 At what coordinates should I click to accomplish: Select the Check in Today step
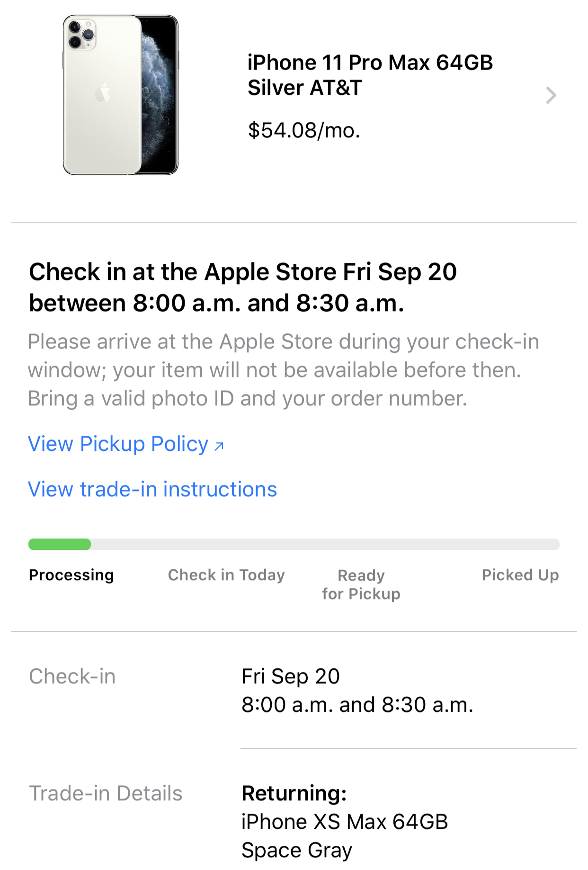click(x=226, y=575)
